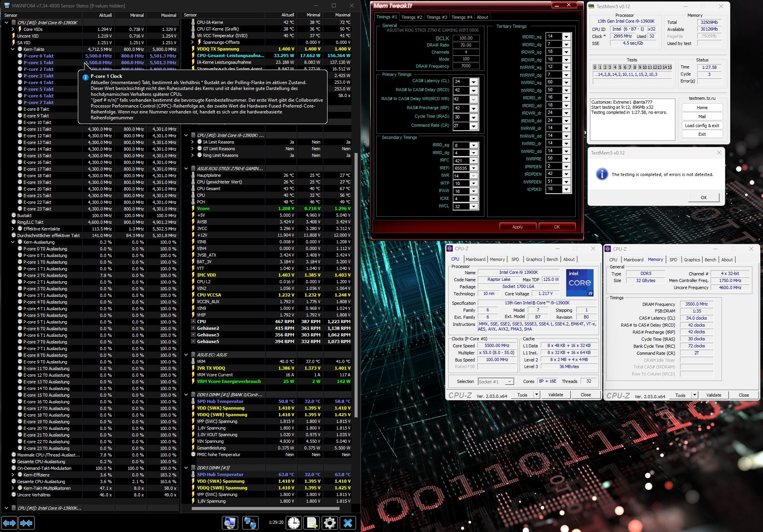Expand Spannungs-Offsets node
The width and height of the screenshot is (763, 532).
(192, 42)
